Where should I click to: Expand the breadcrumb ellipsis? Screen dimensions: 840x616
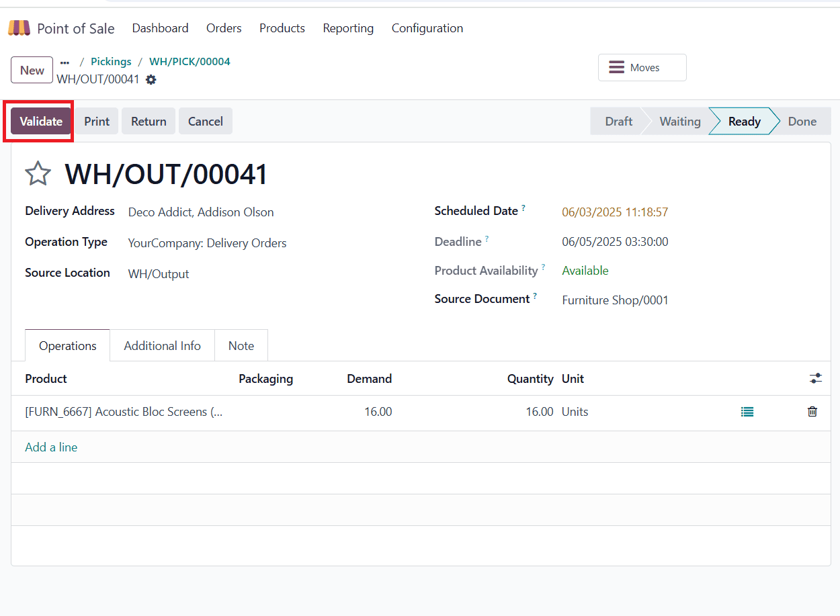point(65,62)
